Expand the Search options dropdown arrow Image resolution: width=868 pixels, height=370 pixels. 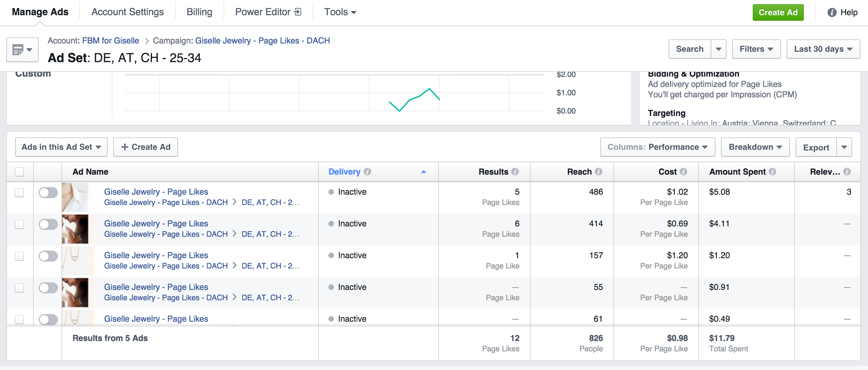click(719, 49)
